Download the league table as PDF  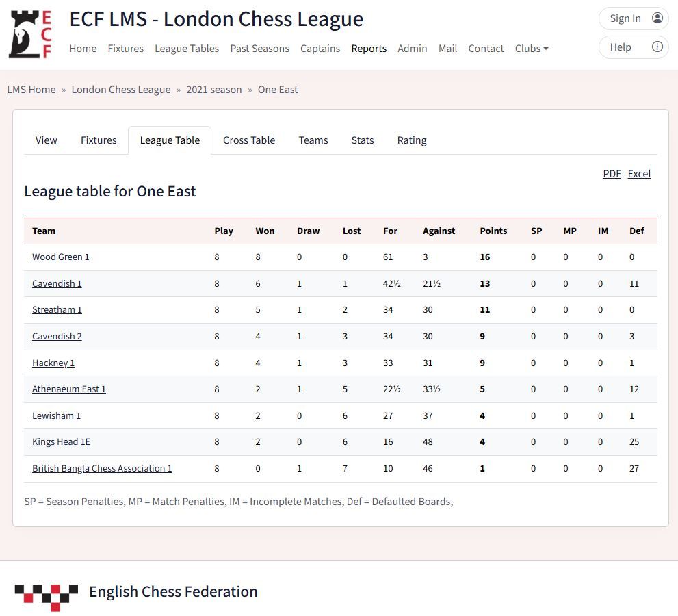click(612, 174)
